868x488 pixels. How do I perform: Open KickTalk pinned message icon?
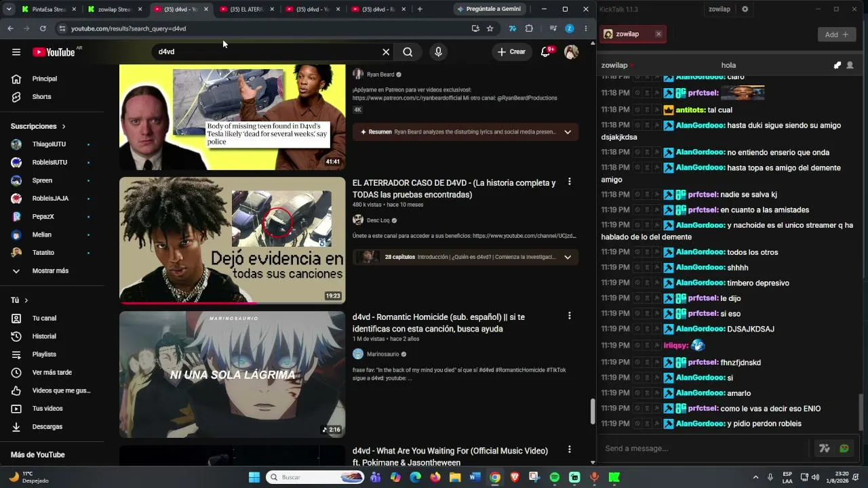837,66
